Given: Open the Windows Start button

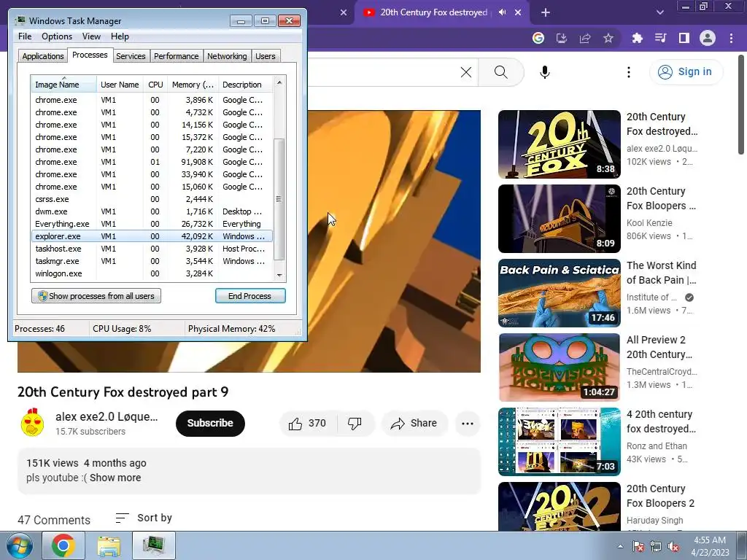Looking at the screenshot, I should (19, 545).
